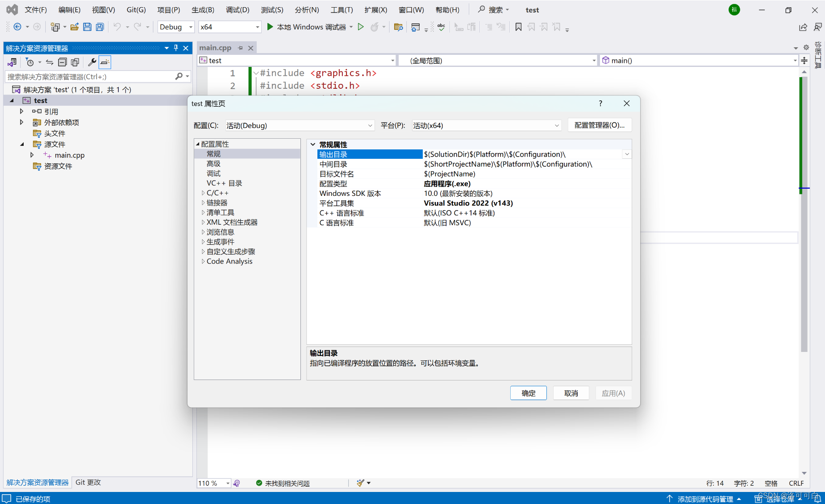This screenshot has width=825, height=504.
Task: Open the 调试(D) menu
Action: click(x=237, y=10)
